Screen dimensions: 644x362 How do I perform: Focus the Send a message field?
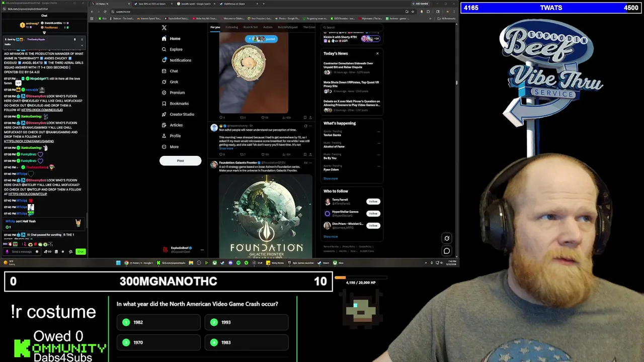[22, 251]
